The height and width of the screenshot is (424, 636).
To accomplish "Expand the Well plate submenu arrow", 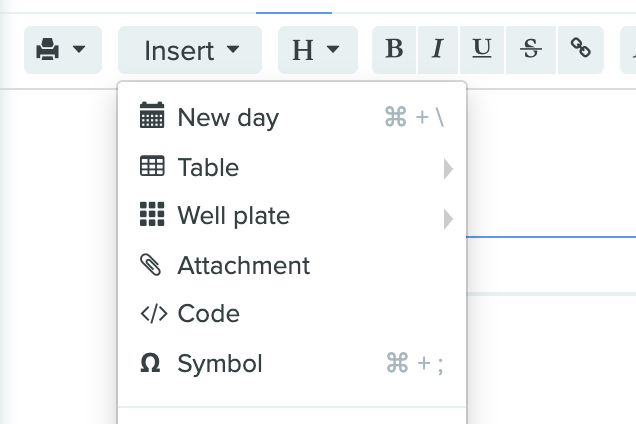I will click(448, 219).
